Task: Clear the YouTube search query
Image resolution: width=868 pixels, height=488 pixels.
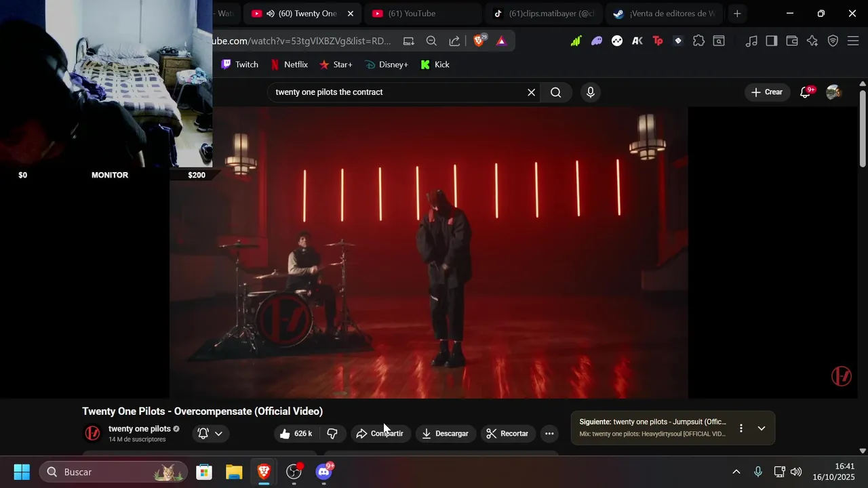Action: 532,92
